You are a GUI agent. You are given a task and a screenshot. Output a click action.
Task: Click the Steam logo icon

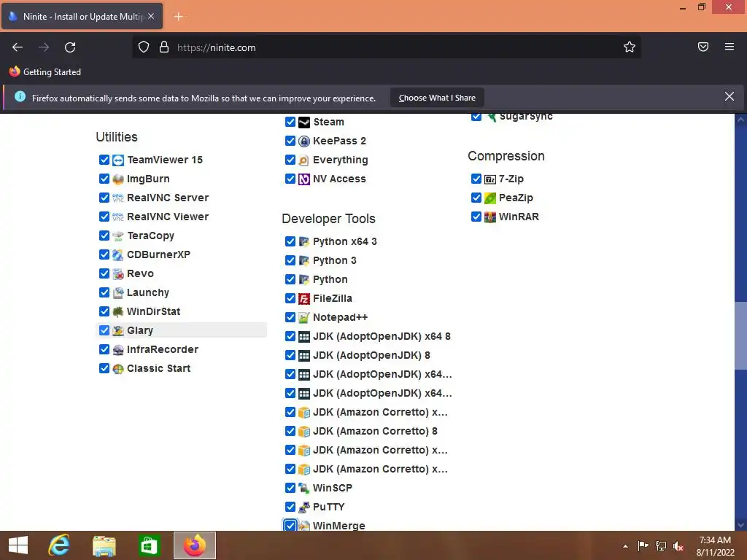click(x=304, y=122)
